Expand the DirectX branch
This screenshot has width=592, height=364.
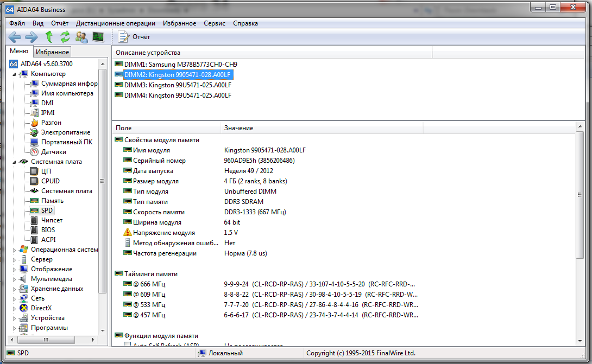pyautogui.click(x=14, y=308)
